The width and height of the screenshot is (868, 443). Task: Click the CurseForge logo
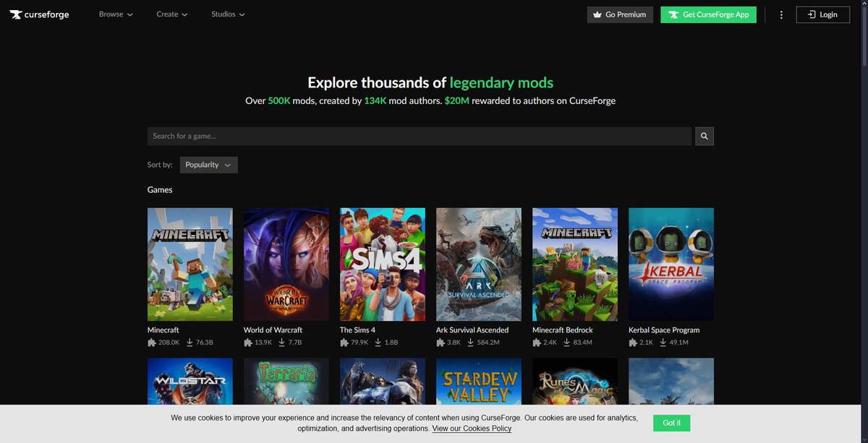[x=39, y=14]
